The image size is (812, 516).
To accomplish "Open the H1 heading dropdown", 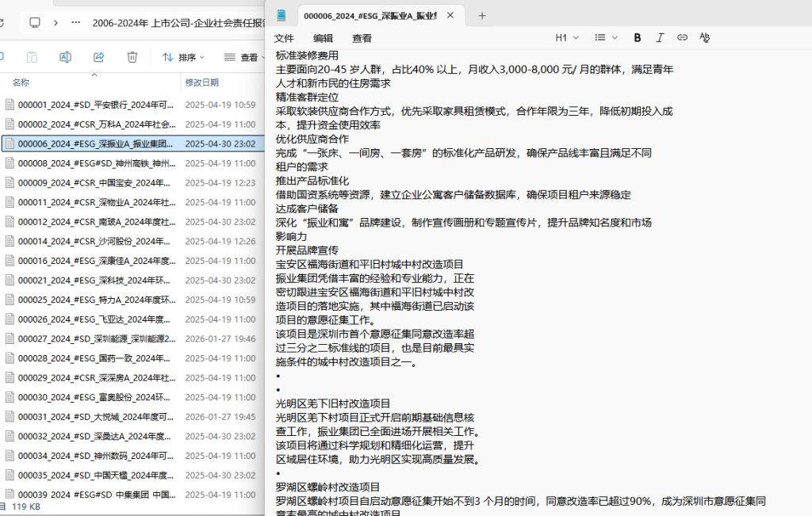I will (x=567, y=38).
